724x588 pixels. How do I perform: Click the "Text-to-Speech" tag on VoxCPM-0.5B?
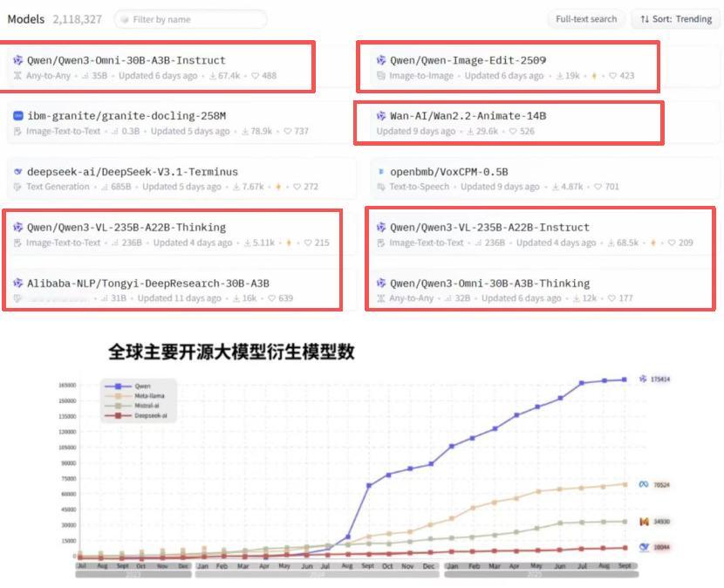pyautogui.click(x=420, y=187)
